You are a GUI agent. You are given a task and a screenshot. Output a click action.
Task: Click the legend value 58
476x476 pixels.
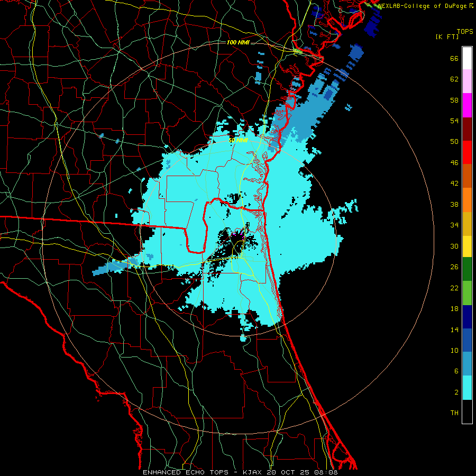pyautogui.click(x=454, y=100)
